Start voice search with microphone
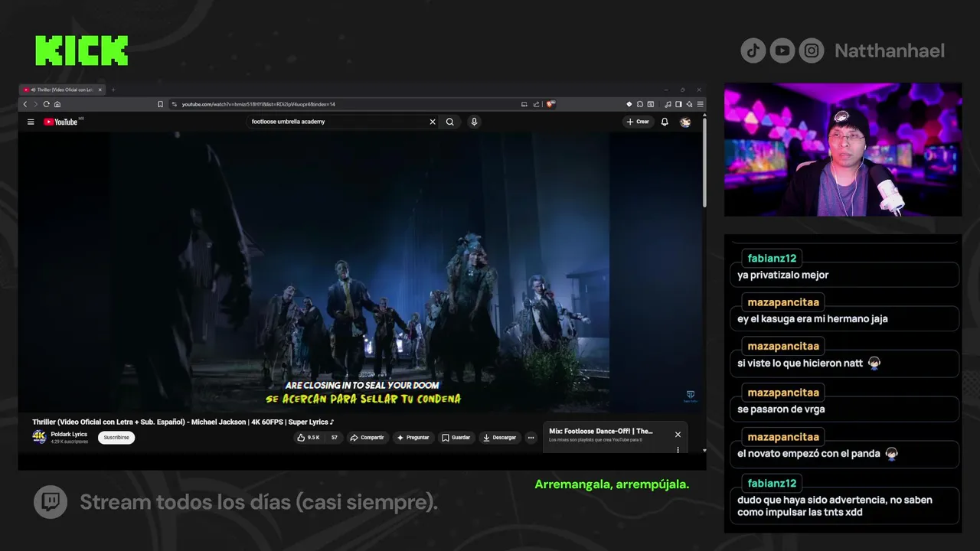This screenshot has width=980, height=551. [474, 122]
